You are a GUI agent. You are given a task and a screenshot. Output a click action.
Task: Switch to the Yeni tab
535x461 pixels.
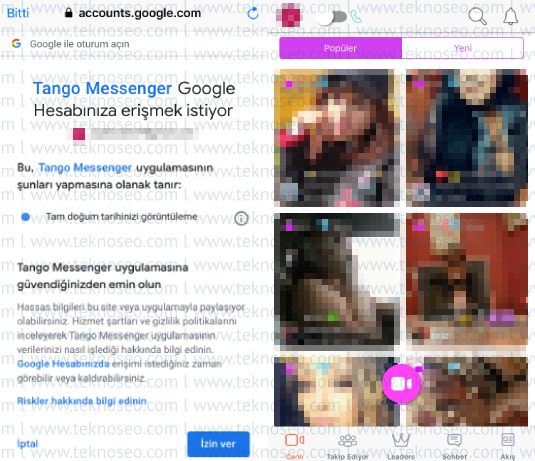pos(463,48)
